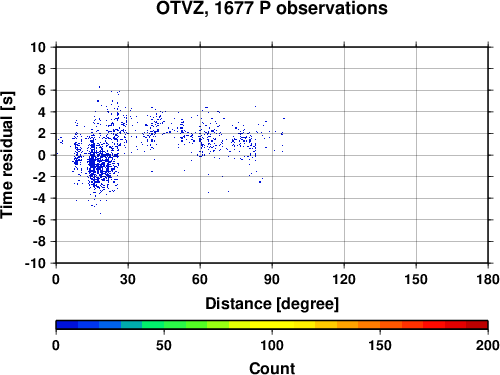Click the y-axis tick label '-10'
Viewport: 500px width, 375px height.
pyautogui.click(x=35, y=263)
